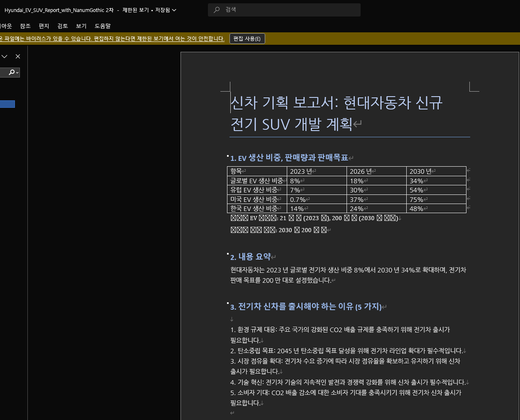This screenshot has height=420, width=520.
Task: Click the document title 신차 기획 보고서
Action: pyautogui.click(x=337, y=113)
